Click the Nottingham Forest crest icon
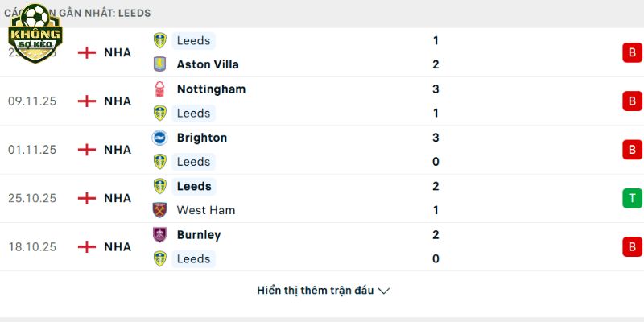The image size is (644, 322). pyautogui.click(x=159, y=89)
